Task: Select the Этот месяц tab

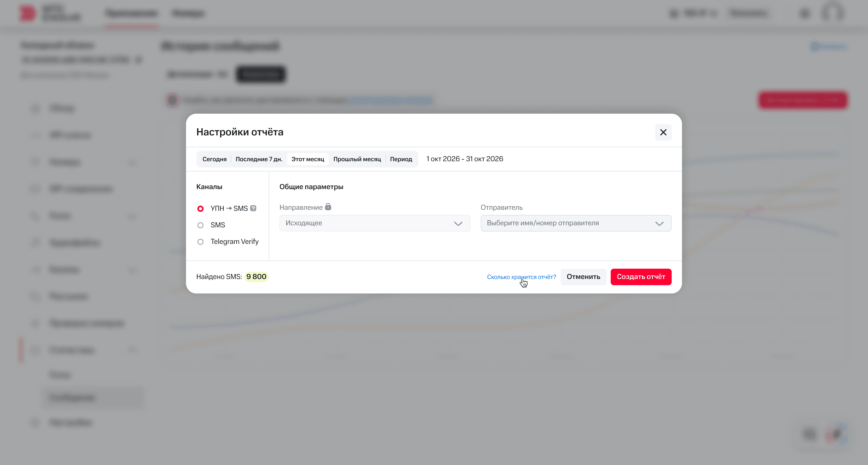Action: pos(308,159)
